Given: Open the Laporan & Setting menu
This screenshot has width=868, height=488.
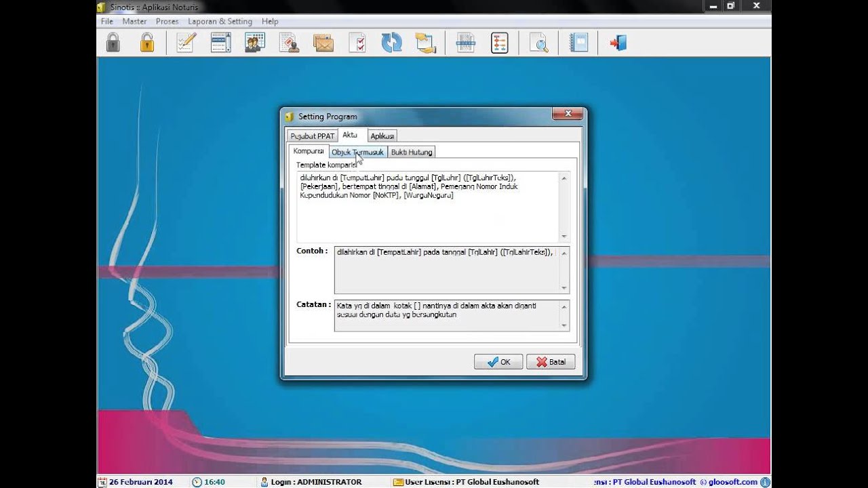Looking at the screenshot, I should tap(220, 22).
